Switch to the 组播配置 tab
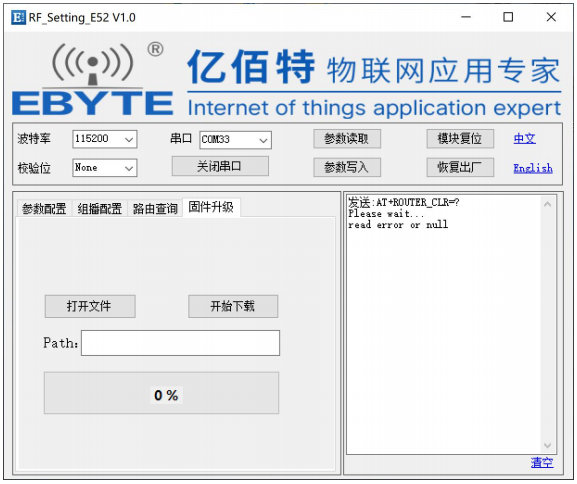The height and width of the screenshot is (484, 577). 100,209
